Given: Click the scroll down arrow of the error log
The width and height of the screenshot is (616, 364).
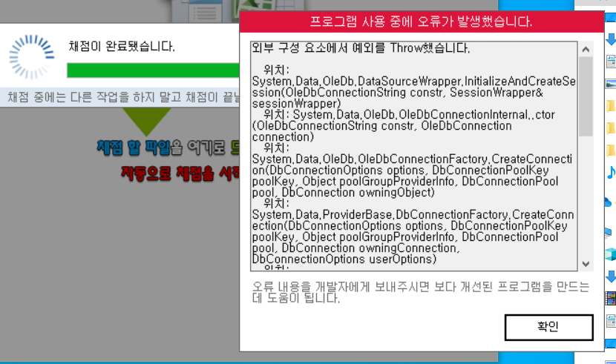Looking at the screenshot, I should (x=586, y=264).
